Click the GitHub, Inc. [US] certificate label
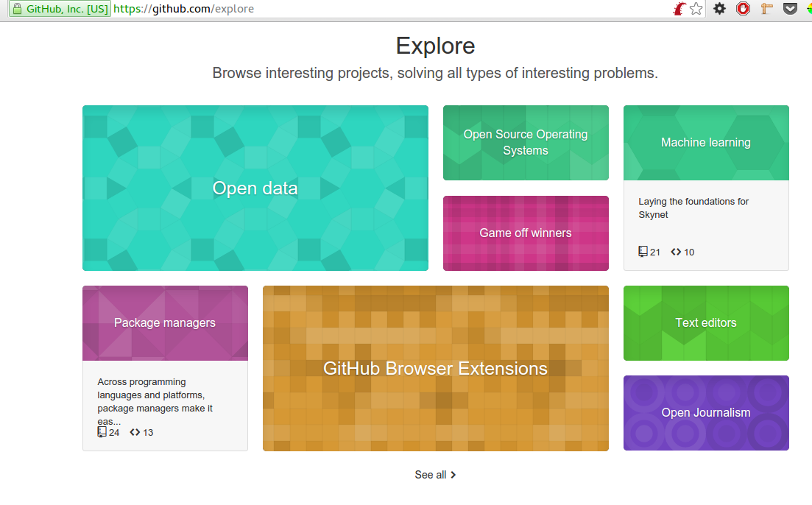 67,9
